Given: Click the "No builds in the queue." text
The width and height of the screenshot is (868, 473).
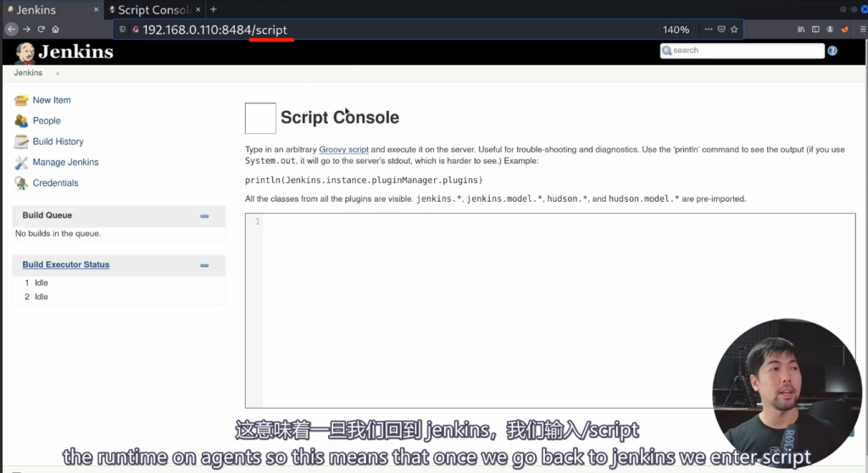Looking at the screenshot, I should [x=58, y=234].
